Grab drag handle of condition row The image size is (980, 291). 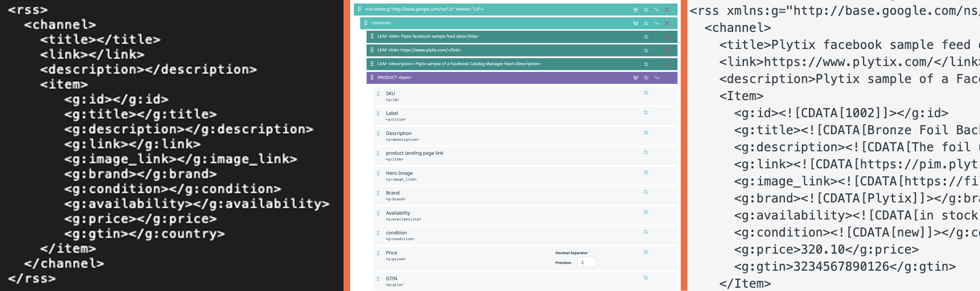378,233
